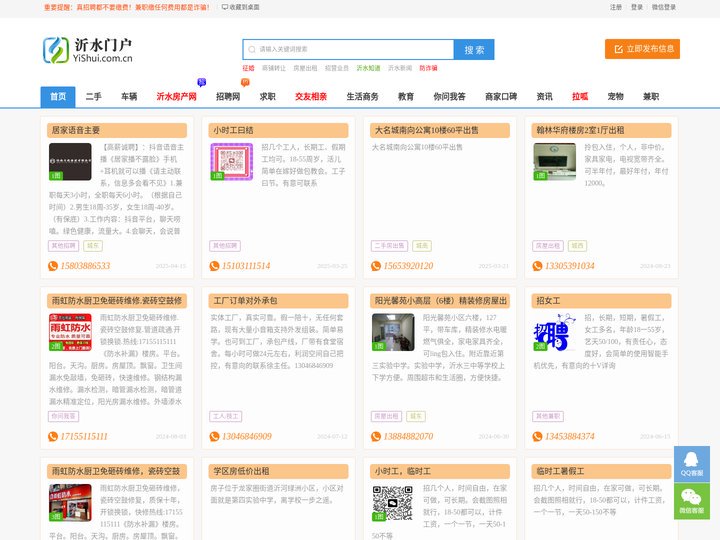Click the red 征婚 hot keyword
This screenshot has width=720, height=540.
click(248, 68)
